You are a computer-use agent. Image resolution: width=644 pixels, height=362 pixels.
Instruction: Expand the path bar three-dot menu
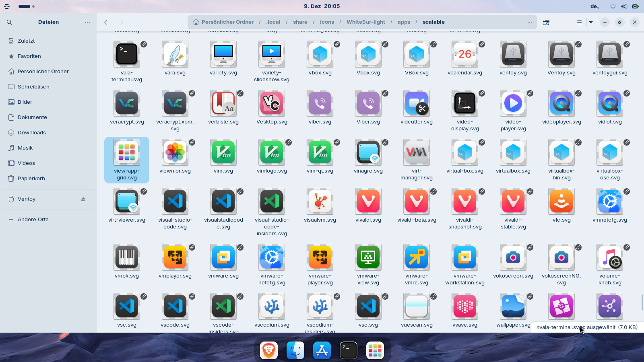530,22
